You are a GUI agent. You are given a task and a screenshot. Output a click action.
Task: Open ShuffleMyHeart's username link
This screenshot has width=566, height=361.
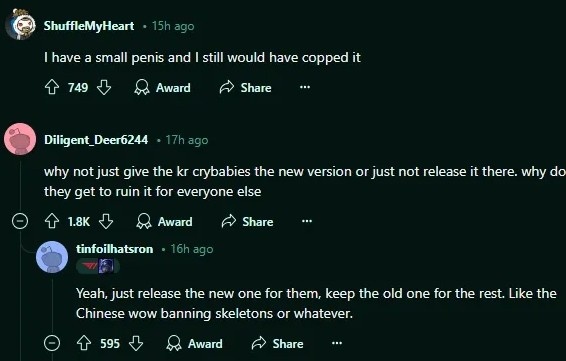[89, 26]
